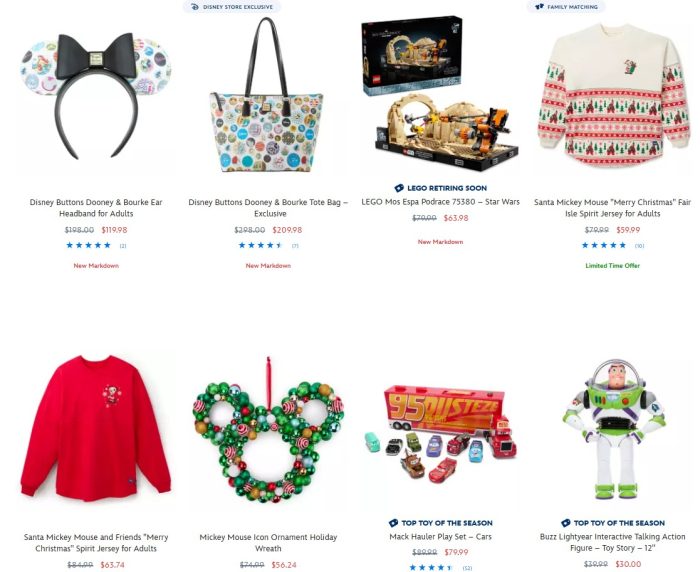Open Mickey Mouse Icon Ornament Holiday Wreath title

point(268,543)
